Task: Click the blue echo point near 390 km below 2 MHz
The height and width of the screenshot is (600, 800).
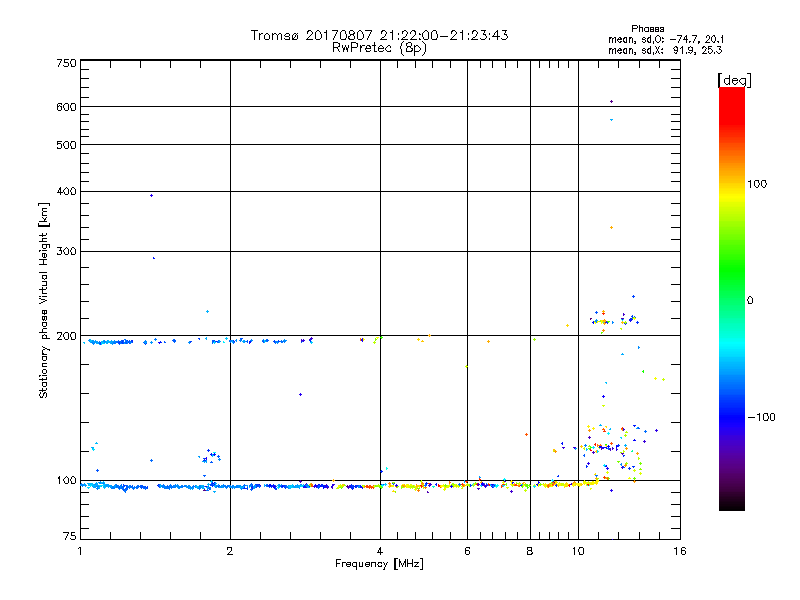Action: coord(151,195)
